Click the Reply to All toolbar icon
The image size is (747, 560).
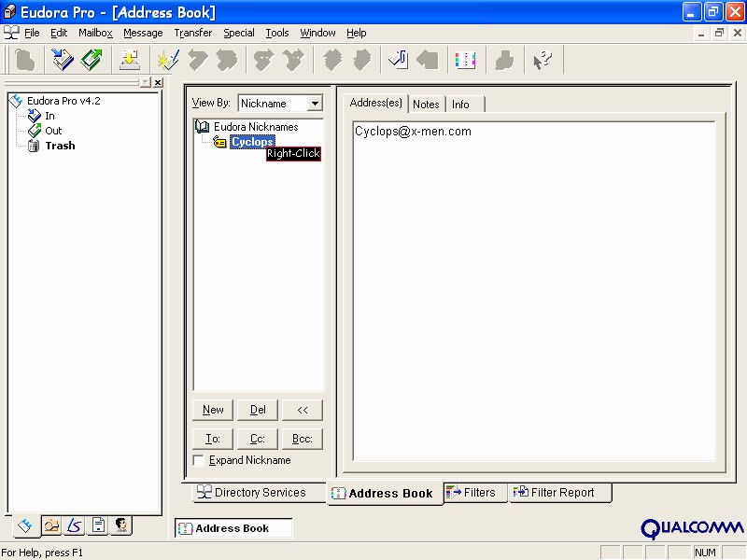(226, 61)
